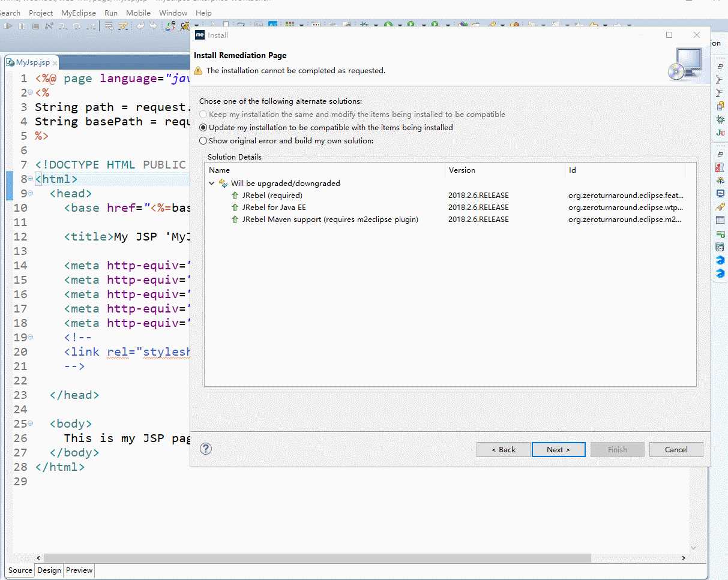Click the Cancel button in Install dialog
The width and height of the screenshot is (728, 580).
[676, 450]
